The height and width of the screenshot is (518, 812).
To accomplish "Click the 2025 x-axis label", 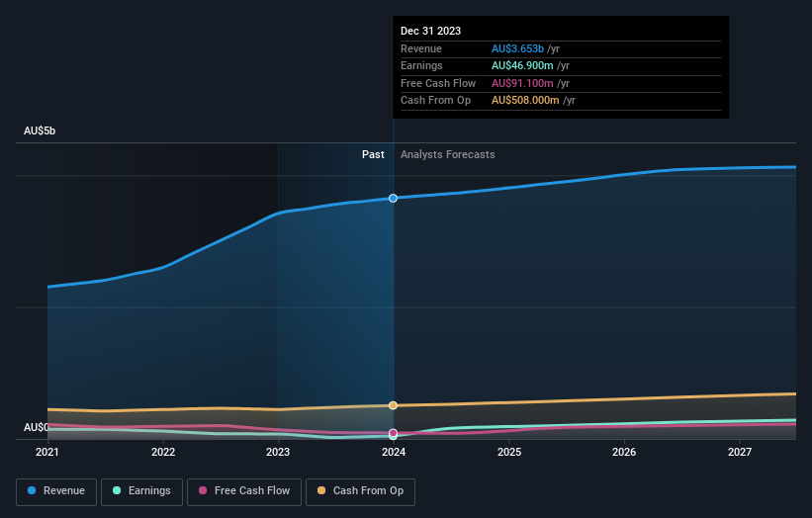I will pos(509,452).
